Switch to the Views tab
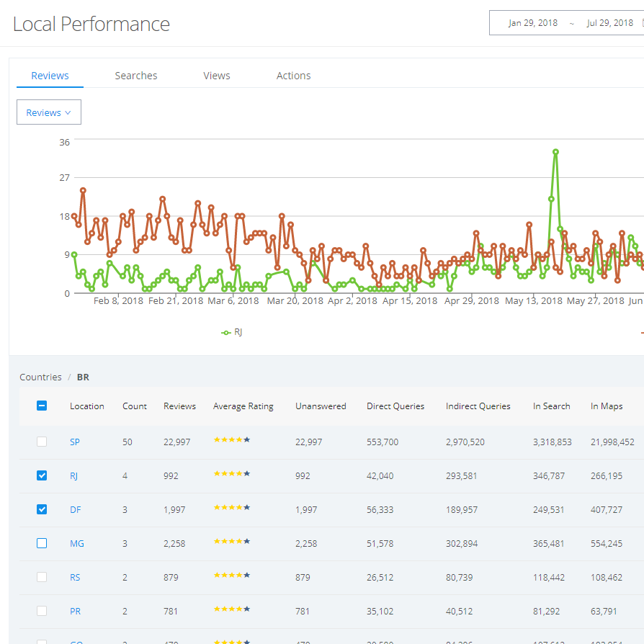The height and width of the screenshot is (644, 644). point(217,76)
